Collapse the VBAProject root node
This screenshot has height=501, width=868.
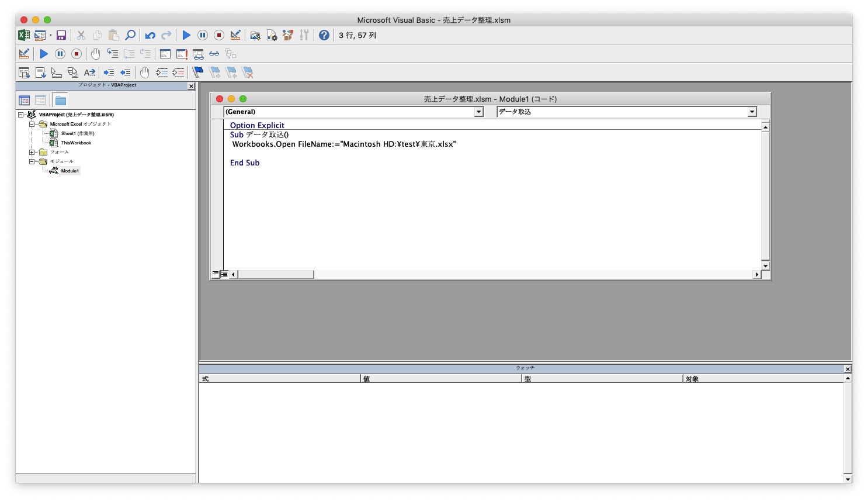[21, 115]
